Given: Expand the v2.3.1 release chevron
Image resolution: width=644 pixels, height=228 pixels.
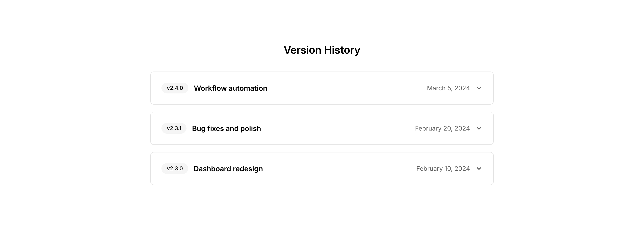Looking at the screenshot, I should [479, 129].
